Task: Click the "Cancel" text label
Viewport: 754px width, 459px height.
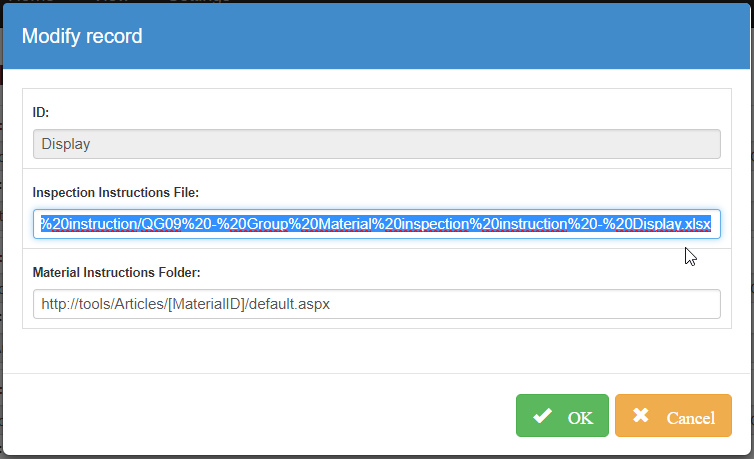Action: (x=690, y=418)
